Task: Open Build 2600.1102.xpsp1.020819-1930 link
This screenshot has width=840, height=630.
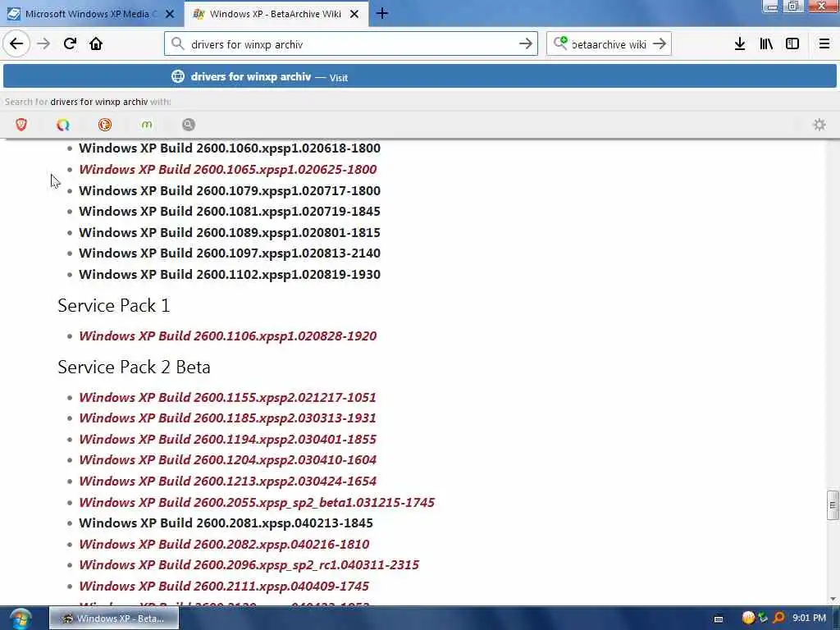Action: (x=230, y=274)
